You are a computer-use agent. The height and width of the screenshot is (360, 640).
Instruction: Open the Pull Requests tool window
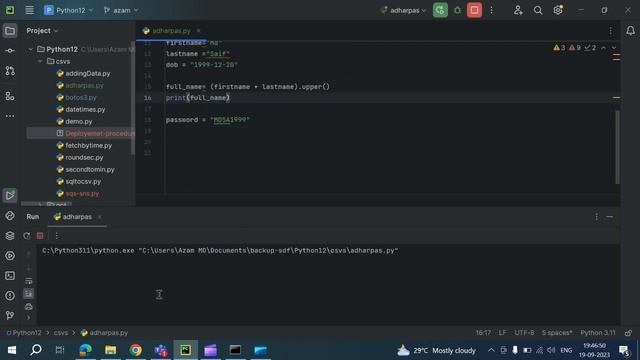coord(10,71)
